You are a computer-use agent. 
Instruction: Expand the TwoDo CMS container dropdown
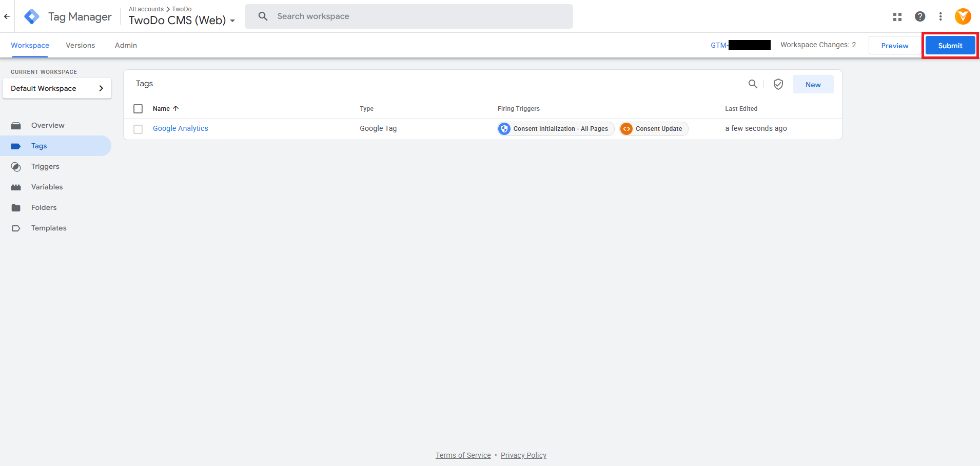pyautogui.click(x=233, y=21)
